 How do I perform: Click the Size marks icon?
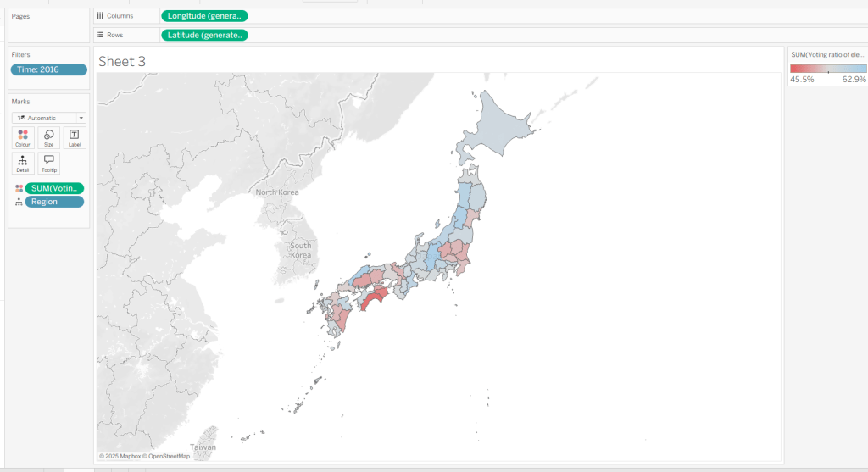point(48,137)
